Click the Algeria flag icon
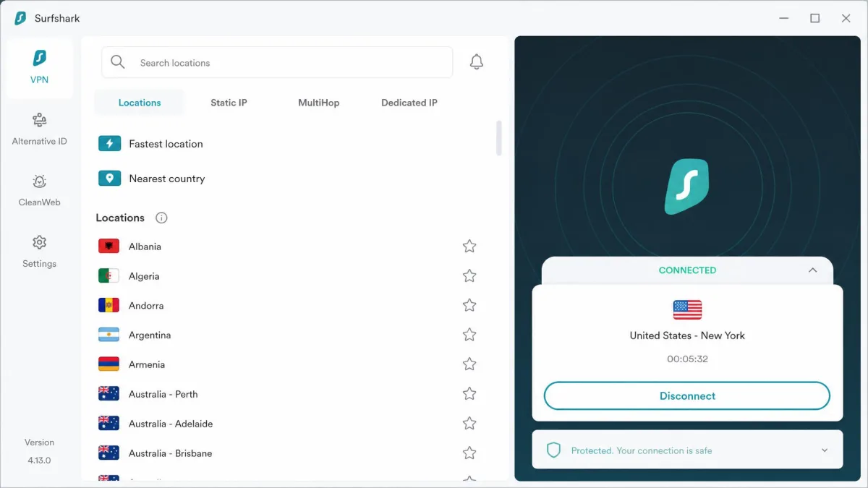The image size is (868, 488). [109, 276]
